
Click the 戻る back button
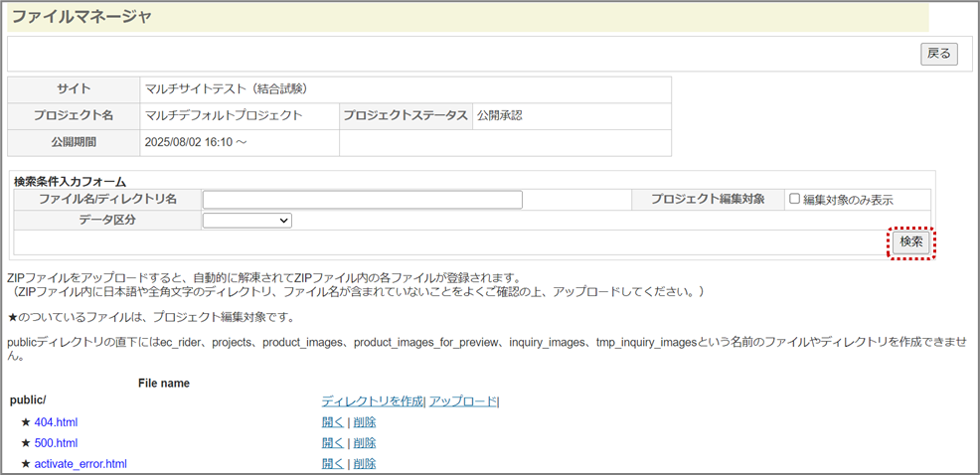938,54
